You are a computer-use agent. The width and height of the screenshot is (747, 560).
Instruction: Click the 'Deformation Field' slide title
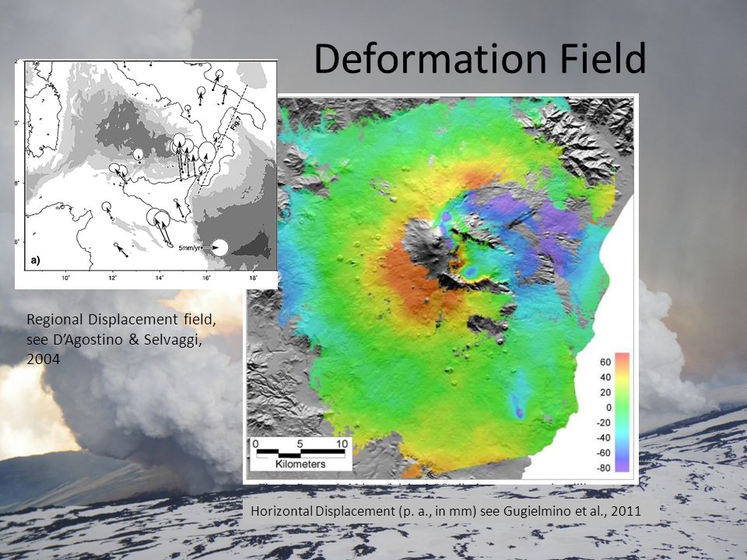(x=480, y=58)
